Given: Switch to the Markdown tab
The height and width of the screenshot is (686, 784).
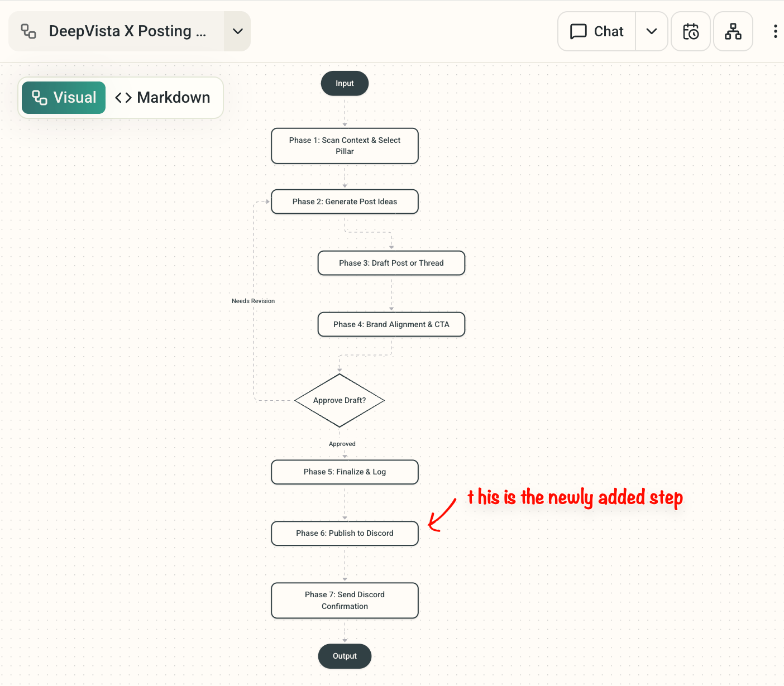Looking at the screenshot, I should 162,98.
